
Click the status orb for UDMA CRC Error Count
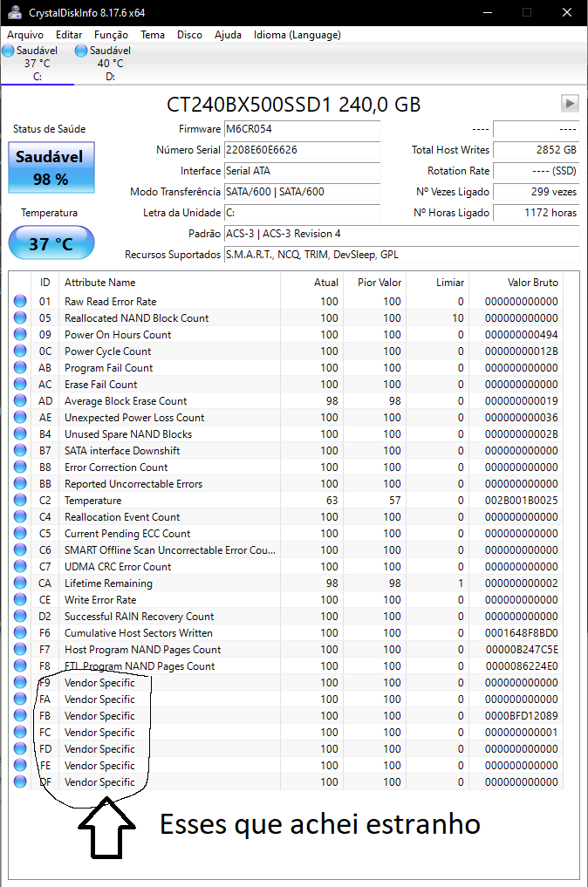(x=20, y=566)
